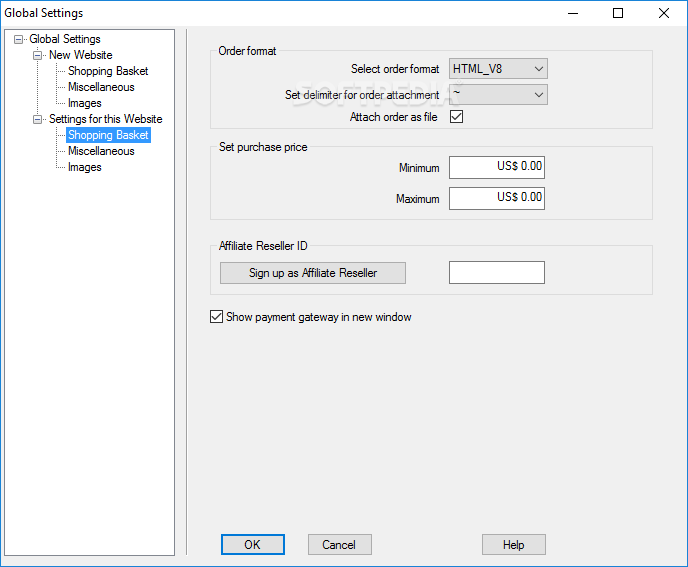Viewport: 688px width, 567px height.
Task: Open the Select order format dropdown
Action: tap(498, 69)
